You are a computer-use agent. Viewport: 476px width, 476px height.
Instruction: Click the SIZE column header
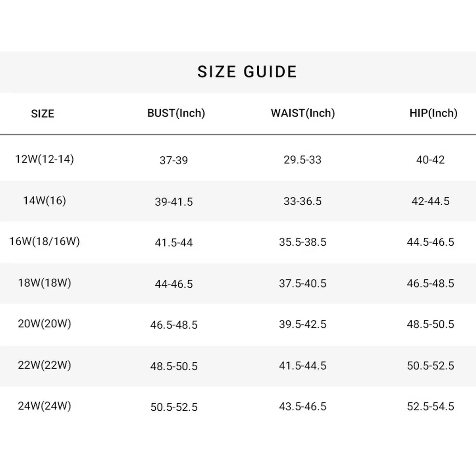[43, 114]
